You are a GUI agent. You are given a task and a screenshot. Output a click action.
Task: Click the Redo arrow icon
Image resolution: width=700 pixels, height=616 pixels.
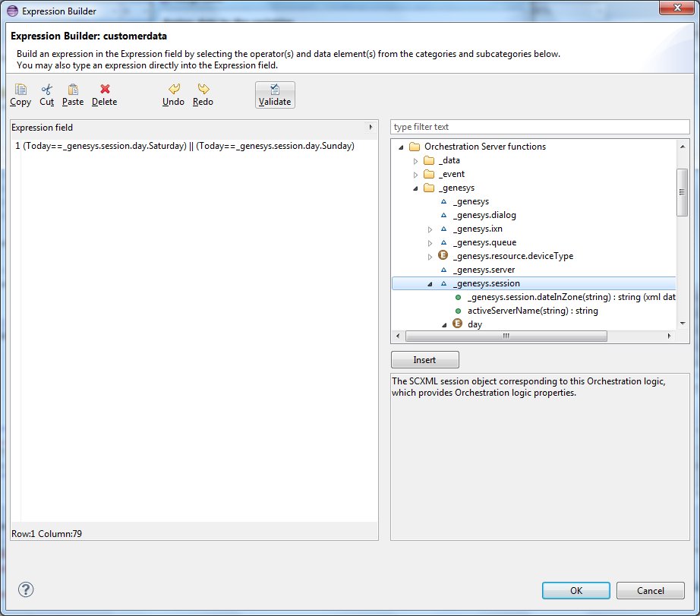click(203, 88)
